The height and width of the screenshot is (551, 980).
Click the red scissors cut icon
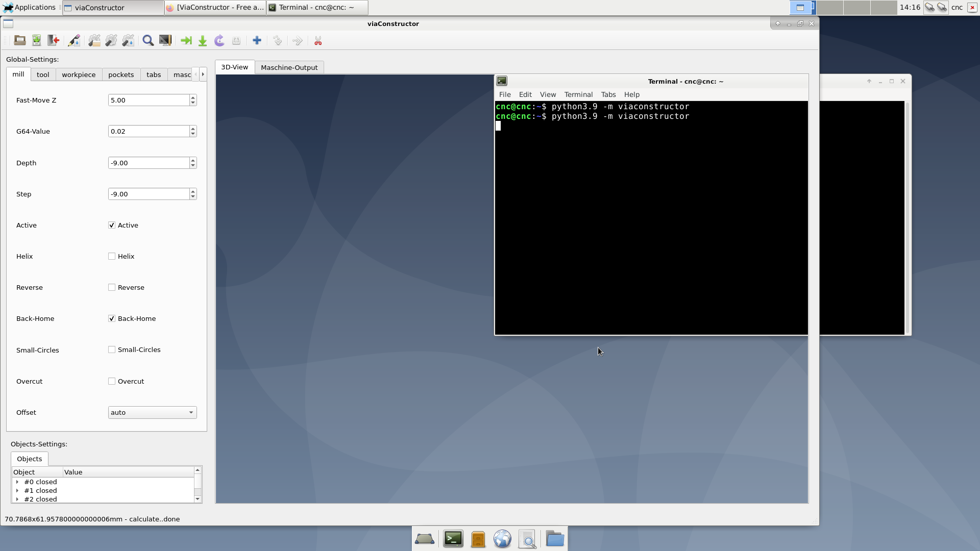(x=318, y=41)
